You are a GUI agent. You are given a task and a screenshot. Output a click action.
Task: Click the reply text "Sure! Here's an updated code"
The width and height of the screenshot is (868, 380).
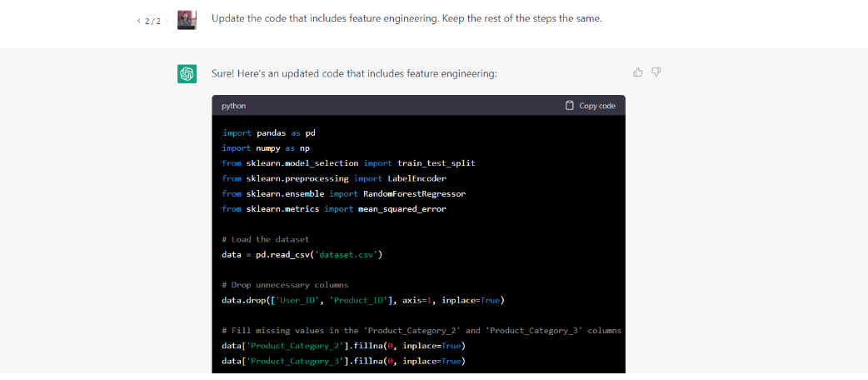[x=354, y=72]
